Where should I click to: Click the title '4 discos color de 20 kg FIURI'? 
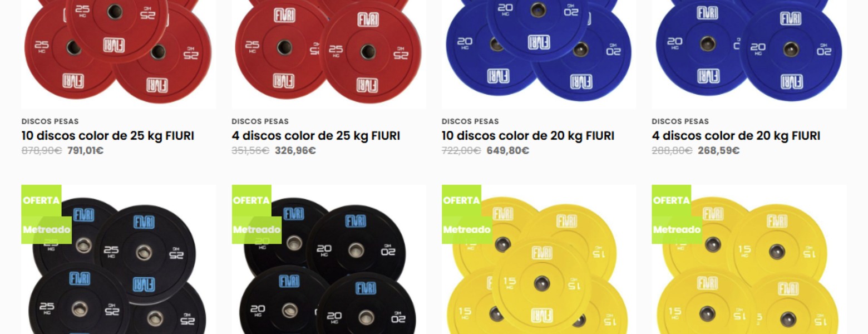(736, 136)
